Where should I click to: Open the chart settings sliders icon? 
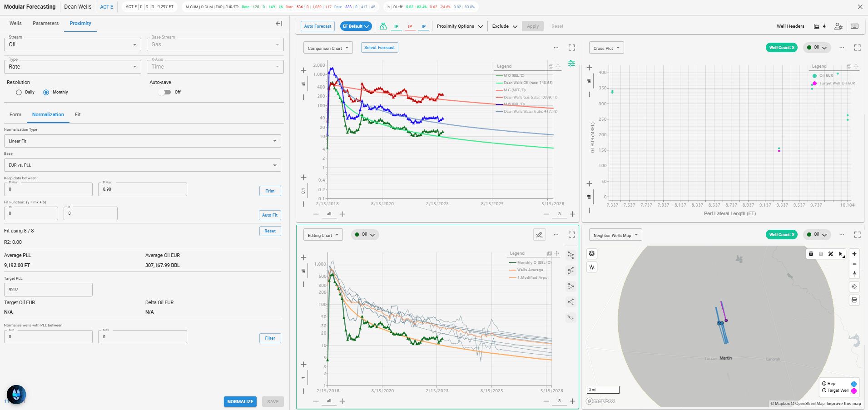click(571, 64)
